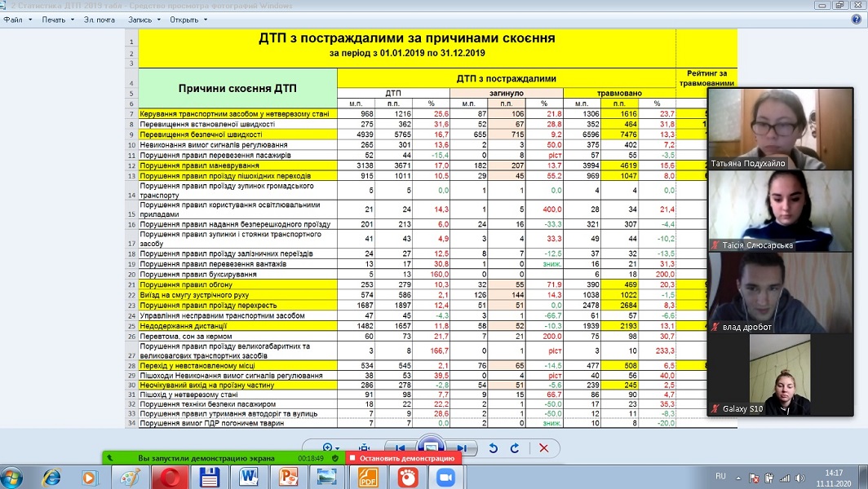Click the 'загинуло' column header

tap(506, 93)
